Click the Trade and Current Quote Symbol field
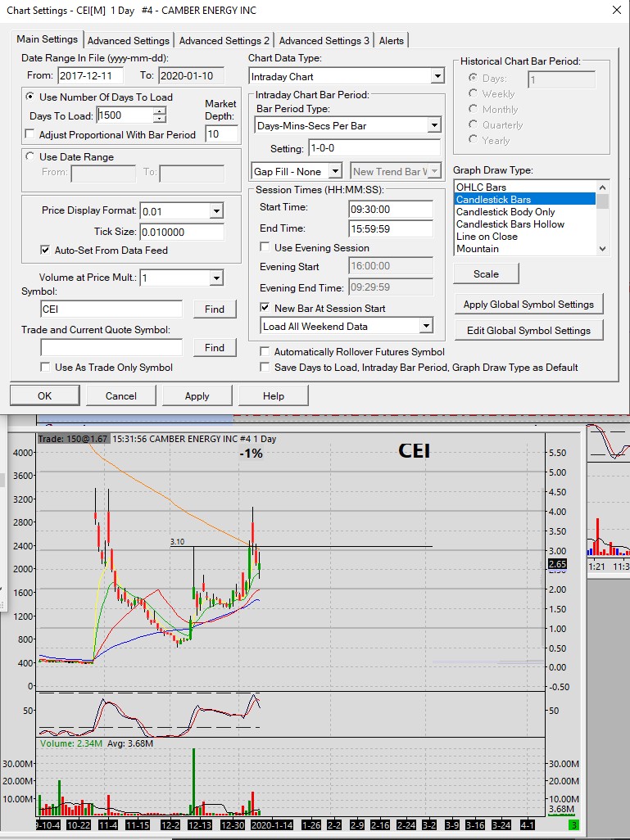 [111, 348]
